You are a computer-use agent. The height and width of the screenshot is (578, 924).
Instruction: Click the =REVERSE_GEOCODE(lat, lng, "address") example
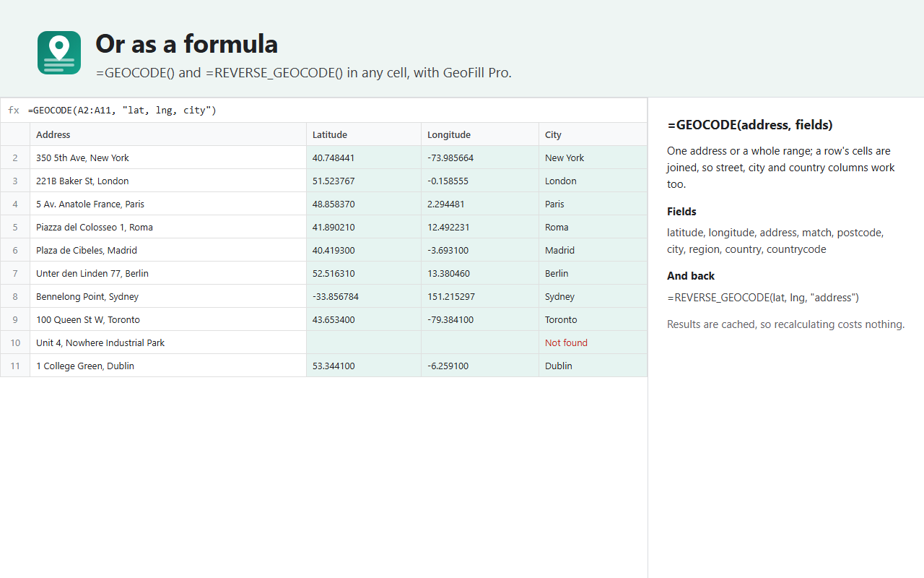(763, 298)
